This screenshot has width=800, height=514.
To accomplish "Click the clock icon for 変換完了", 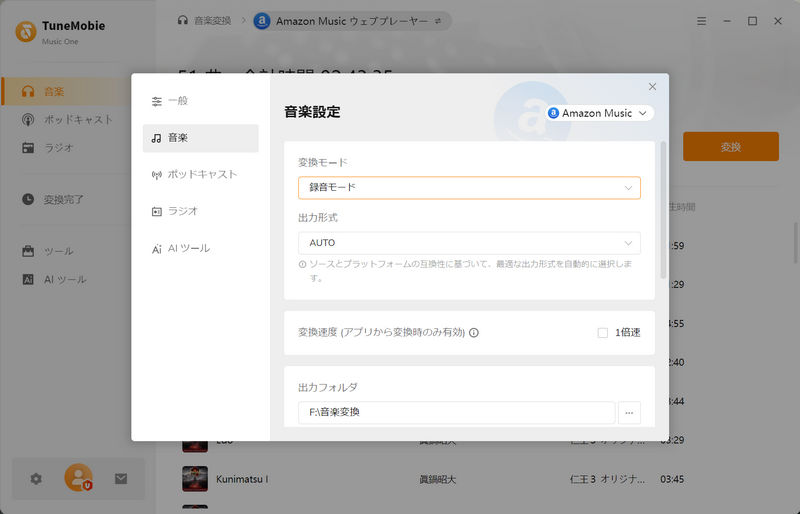I will 28,199.
